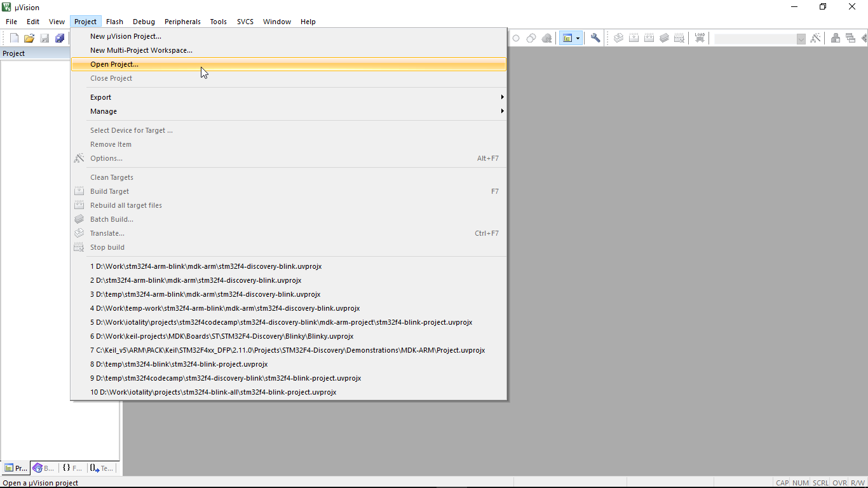
Task: Open Configuration via the wrench icon
Action: click(x=595, y=38)
